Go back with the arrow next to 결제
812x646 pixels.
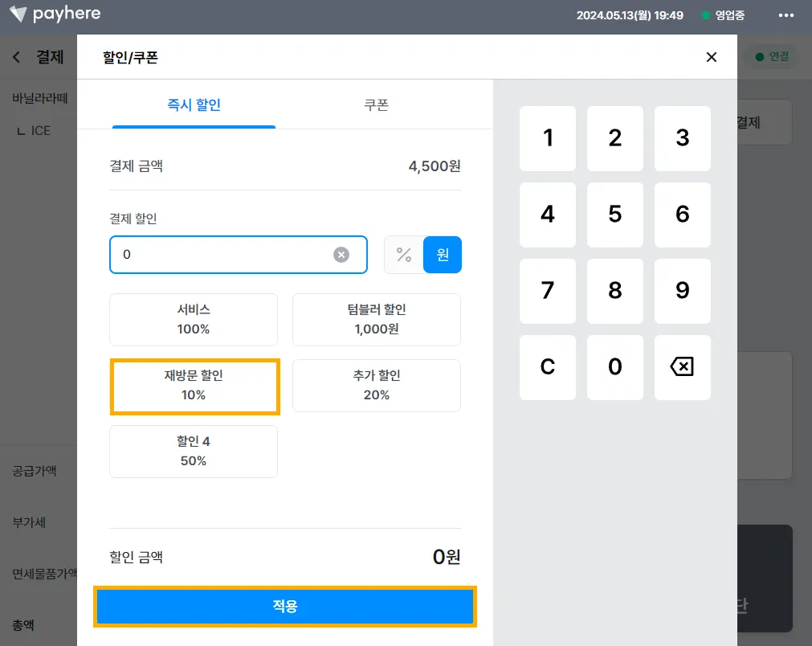pos(17,57)
